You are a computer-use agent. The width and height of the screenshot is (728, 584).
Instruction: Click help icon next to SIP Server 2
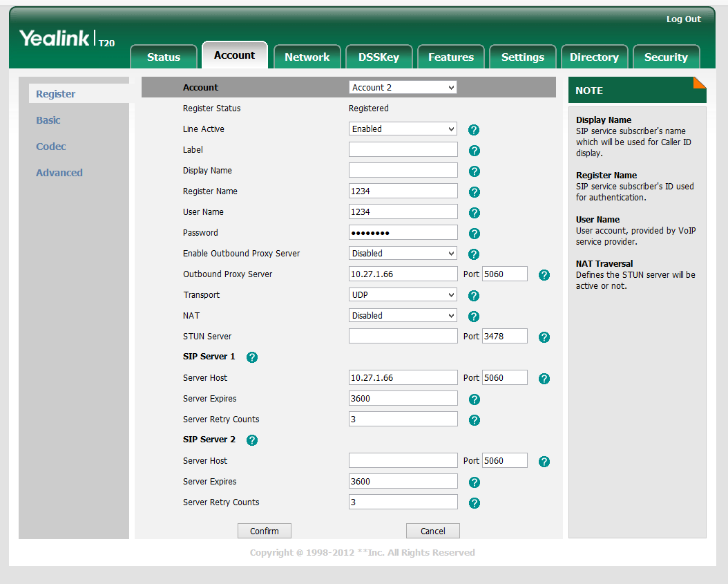(x=252, y=440)
